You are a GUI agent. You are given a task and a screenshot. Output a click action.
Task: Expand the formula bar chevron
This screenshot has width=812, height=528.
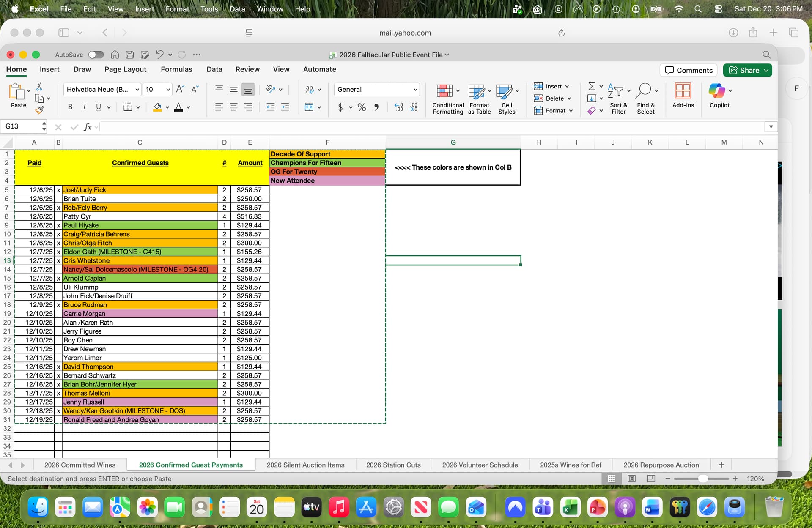771,126
